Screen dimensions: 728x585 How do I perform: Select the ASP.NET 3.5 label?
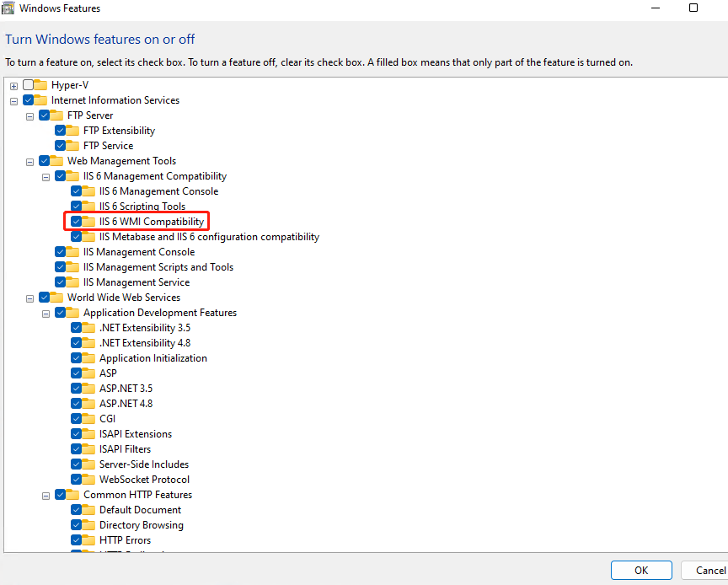tap(126, 389)
